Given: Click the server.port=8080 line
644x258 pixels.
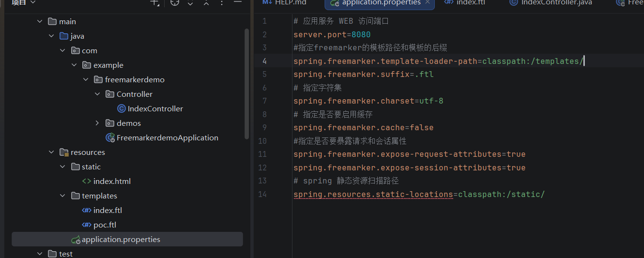Looking at the screenshot, I should pos(332,34).
